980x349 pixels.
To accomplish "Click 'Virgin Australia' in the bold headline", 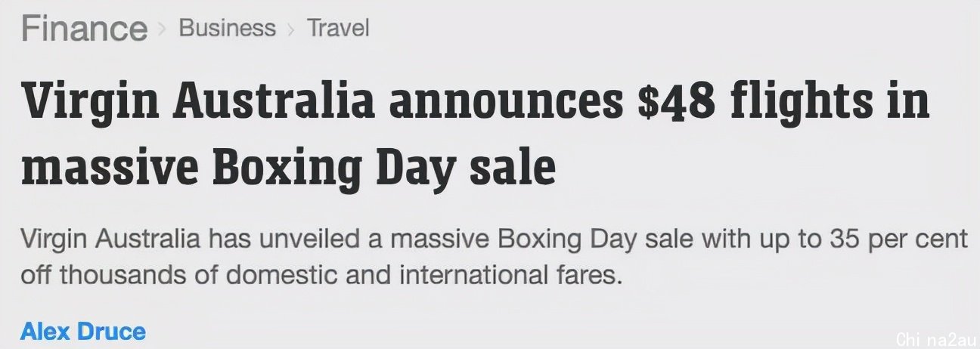I will click(x=198, y=103).
